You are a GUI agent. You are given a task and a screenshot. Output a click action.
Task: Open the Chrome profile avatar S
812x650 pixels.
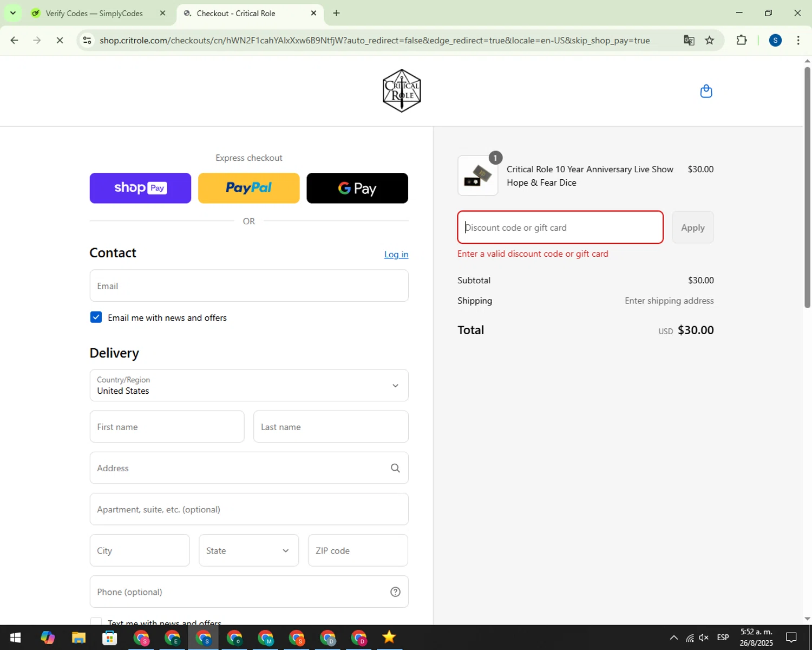click(775, 40)
